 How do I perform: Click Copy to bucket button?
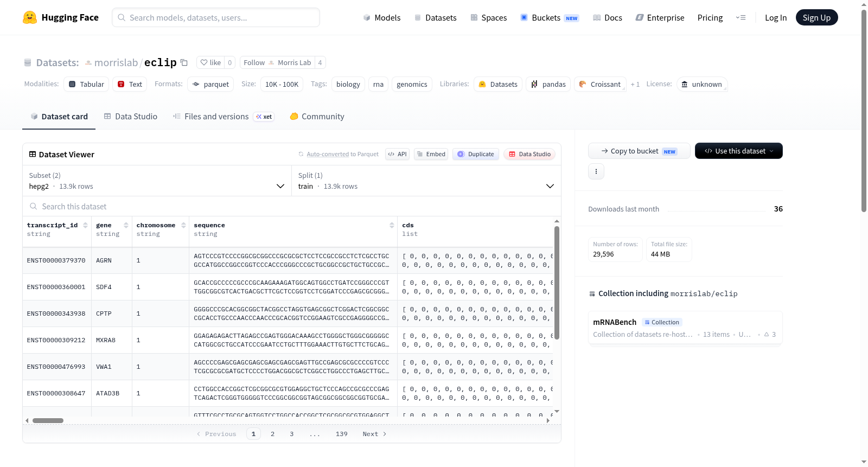click(639, 151)
